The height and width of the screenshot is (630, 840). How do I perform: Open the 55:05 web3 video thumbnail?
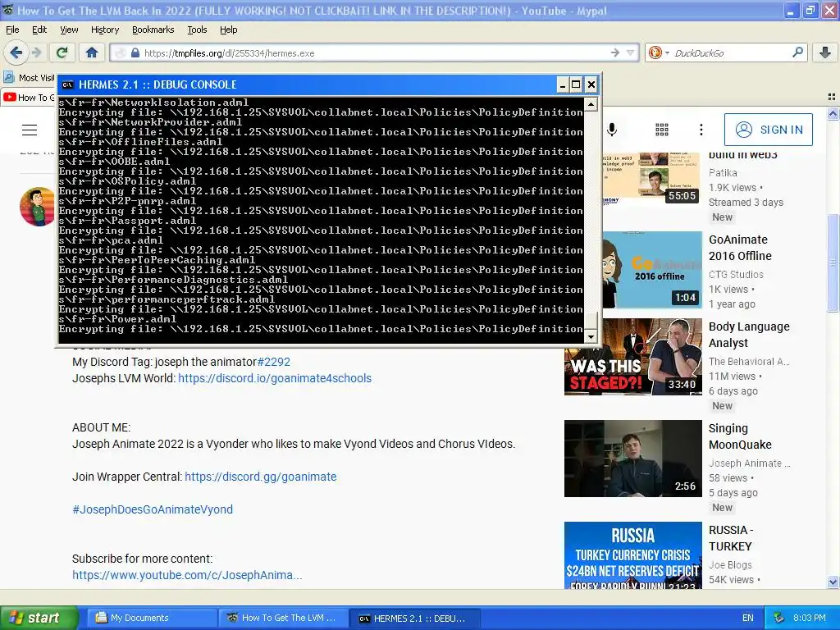652,179
